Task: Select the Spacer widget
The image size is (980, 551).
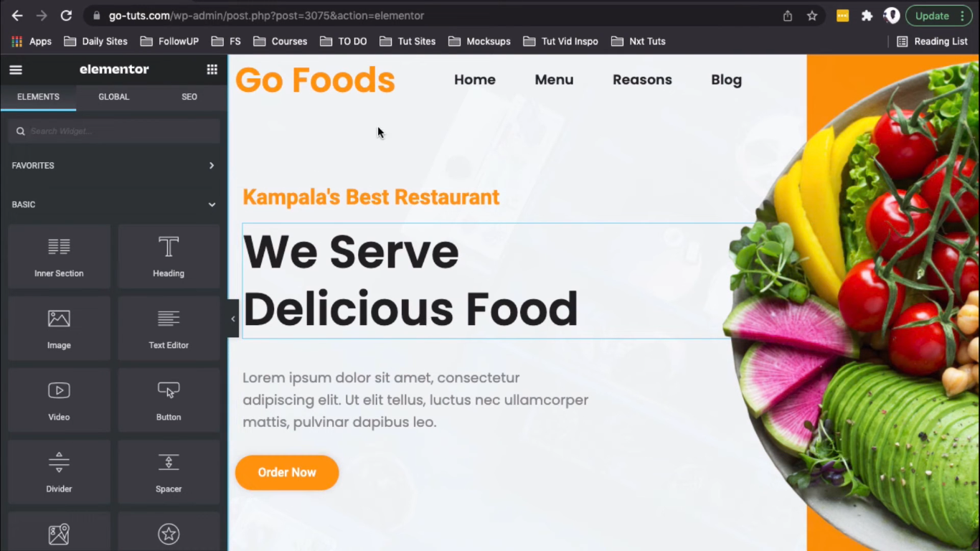Action: click(x=169, y=471)
